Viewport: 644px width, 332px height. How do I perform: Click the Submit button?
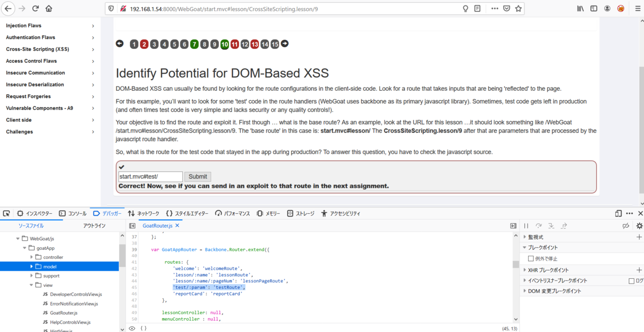click(198, 176)
